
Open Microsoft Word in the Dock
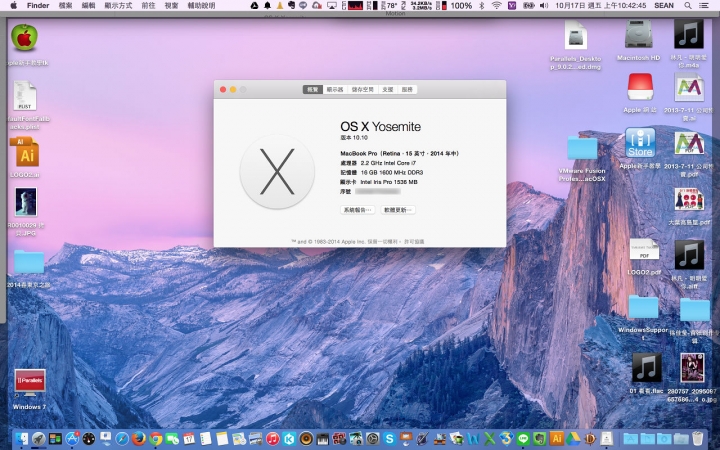point(473,439)
